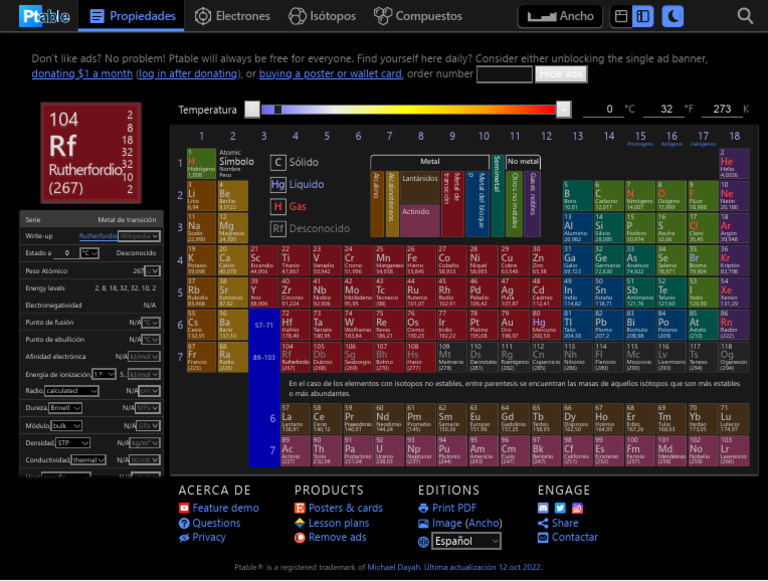The image size is (768, 581).
Task: Toggle dark mode with the moon button
Action: pyautogui.click(x=674, y=16)
